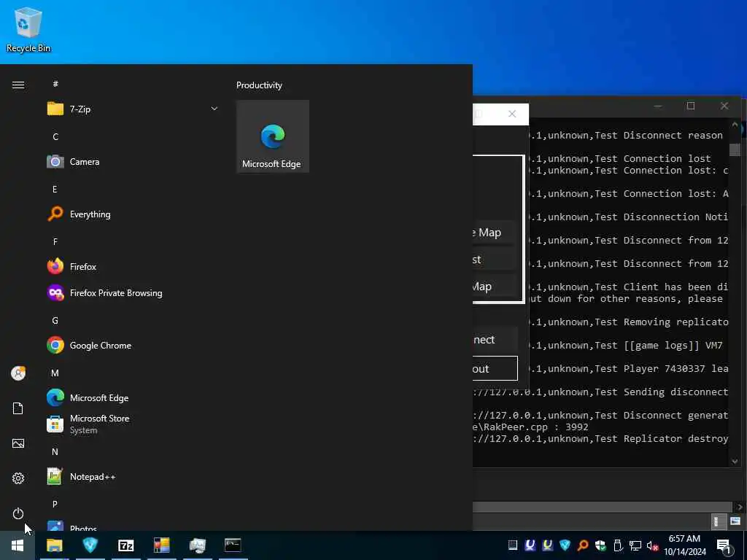Viewport: 747px width, 560px height.
Task: Click the F letter header
Action: tap(55, 241)
